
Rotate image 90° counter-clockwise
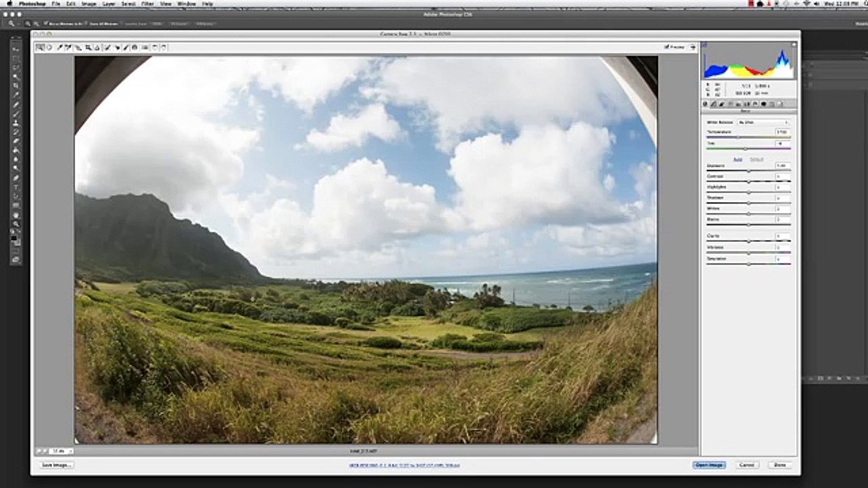(155, 47)
